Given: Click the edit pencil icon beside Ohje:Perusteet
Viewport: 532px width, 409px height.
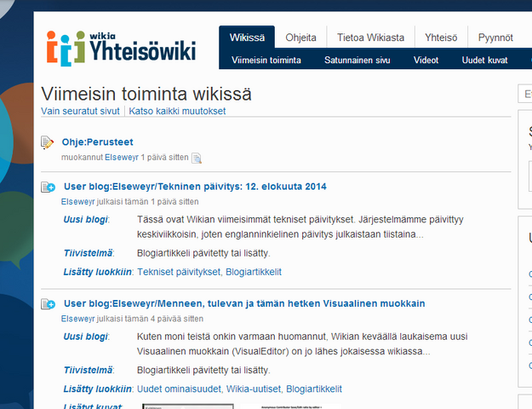Looking at the screenshot, I should point(47,142).
